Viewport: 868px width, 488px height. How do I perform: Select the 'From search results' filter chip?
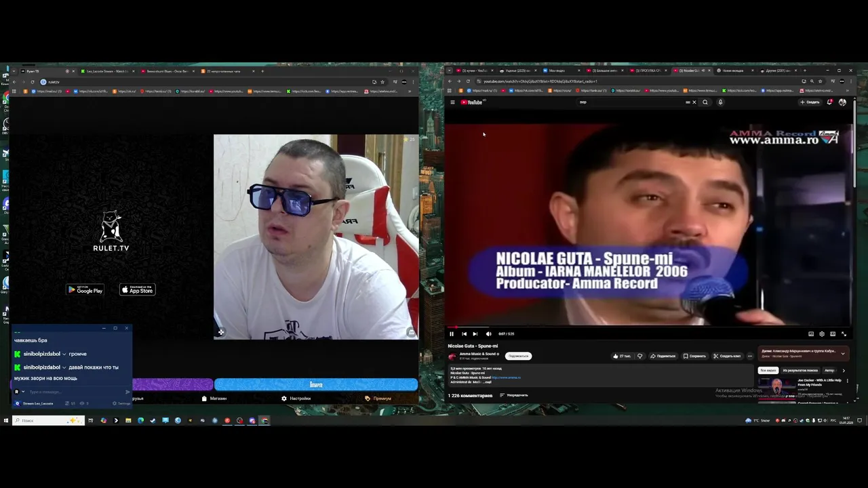point(800,371)
